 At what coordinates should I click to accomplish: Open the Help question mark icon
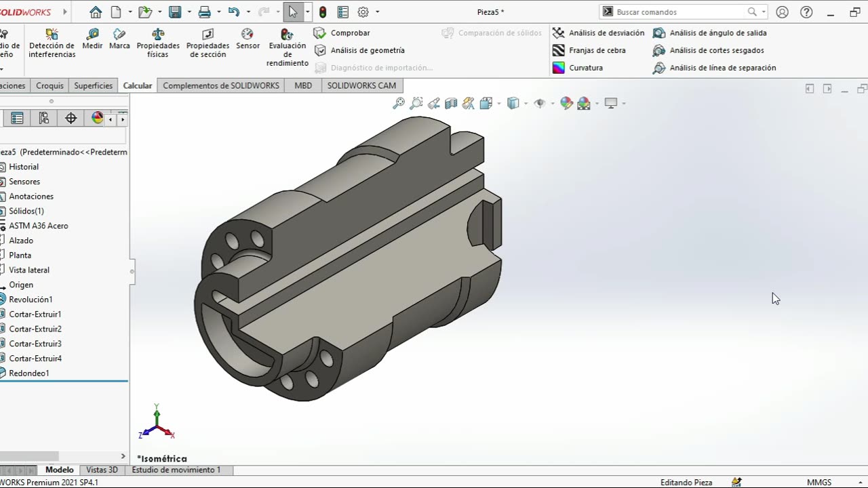click(806, 12)
